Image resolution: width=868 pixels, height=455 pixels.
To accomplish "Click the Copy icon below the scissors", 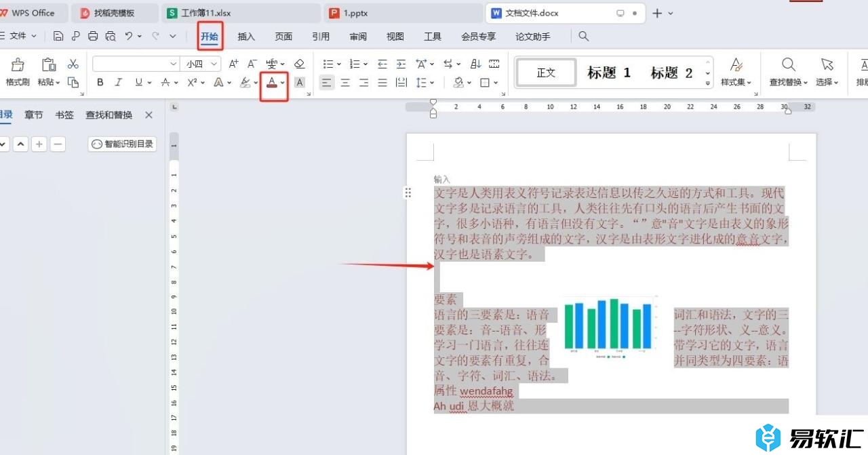I will pos(73,82).
